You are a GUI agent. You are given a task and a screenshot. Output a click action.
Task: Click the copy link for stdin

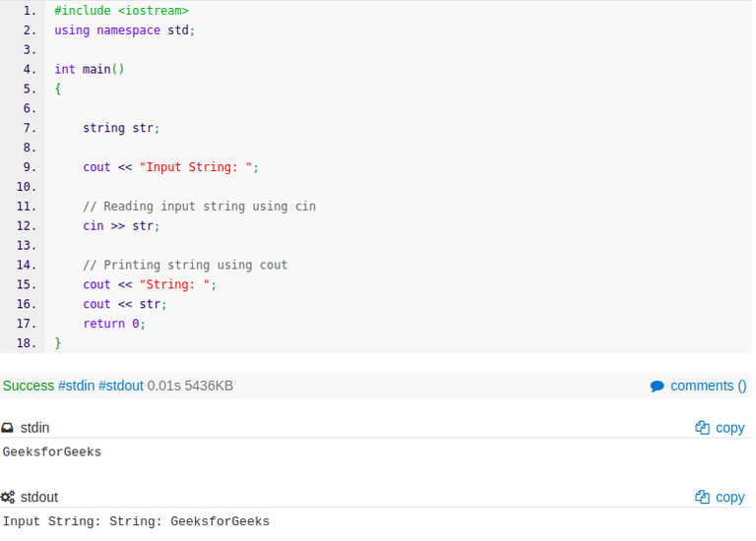(730, 428)
